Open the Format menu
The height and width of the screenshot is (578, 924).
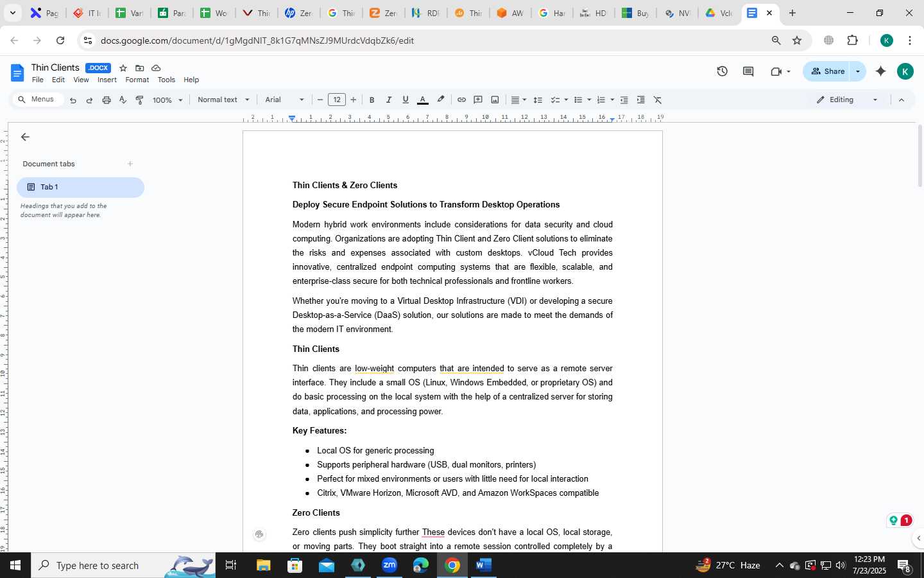(137, 80)
